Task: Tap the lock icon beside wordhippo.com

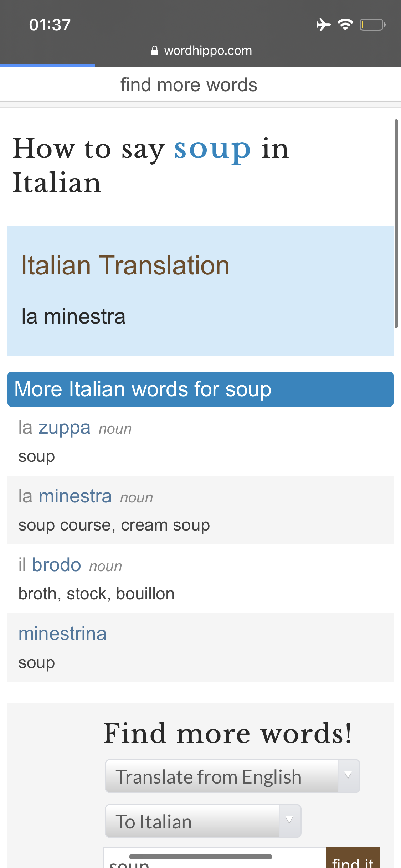Action: point(155,51)
